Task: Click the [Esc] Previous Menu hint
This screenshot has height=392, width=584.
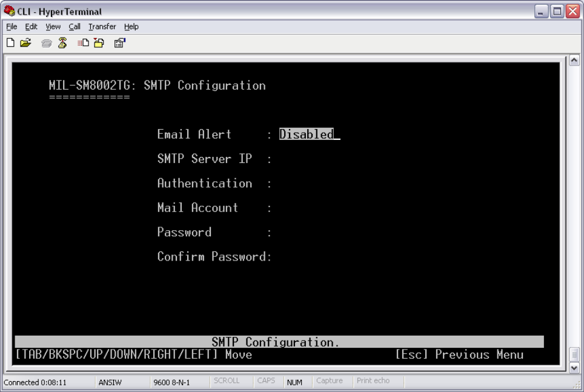Action: 459,354
